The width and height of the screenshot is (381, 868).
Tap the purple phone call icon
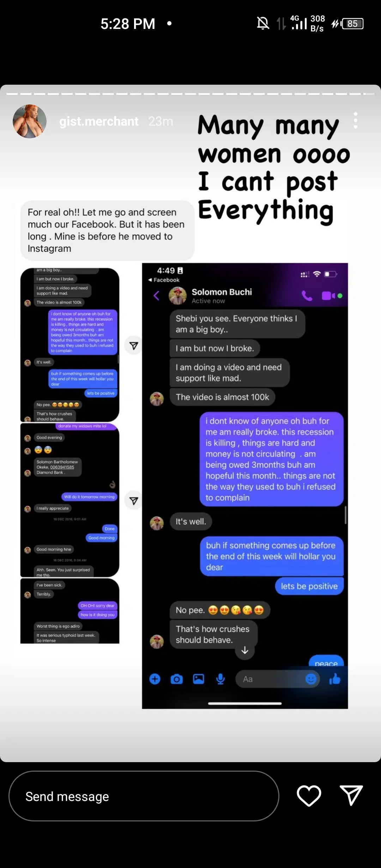[307, 296]
